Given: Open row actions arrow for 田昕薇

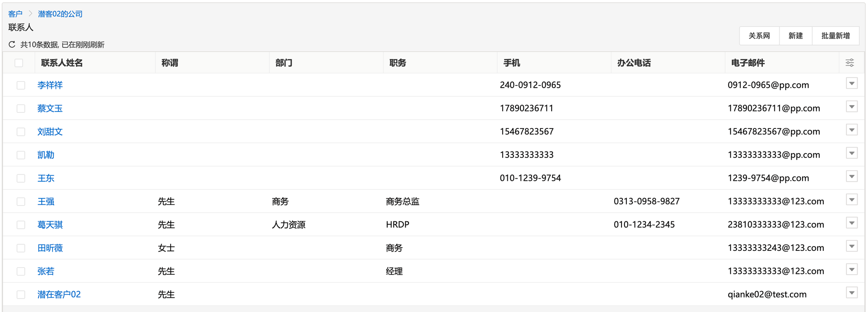Looking at the screenshot, I should (x=852, y=246).
